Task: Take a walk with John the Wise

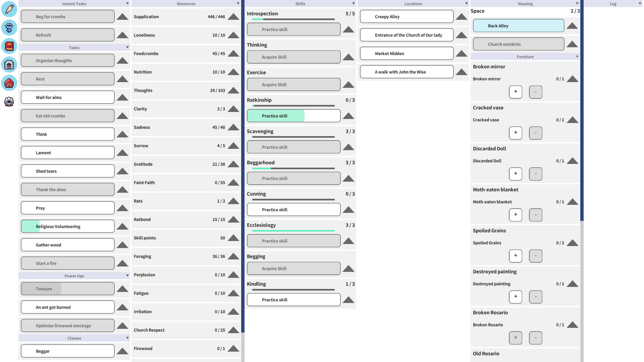Action: 407,72
